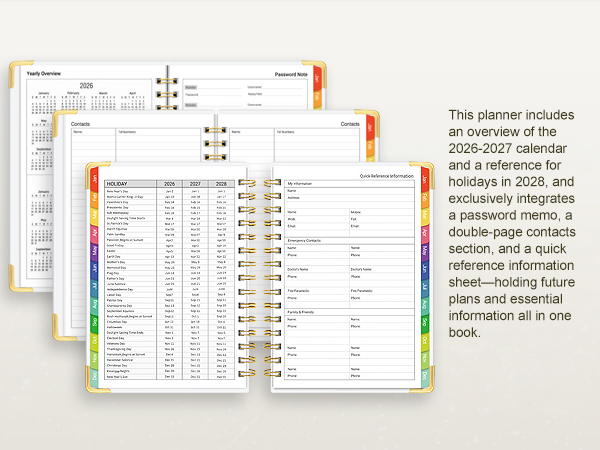Click the Jan tab on the Contacts planner
Viewport: 600px width, 450px height.
click(370, 127)
